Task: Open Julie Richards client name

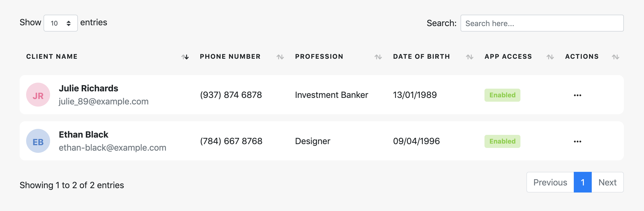Action: coord(88,88)
